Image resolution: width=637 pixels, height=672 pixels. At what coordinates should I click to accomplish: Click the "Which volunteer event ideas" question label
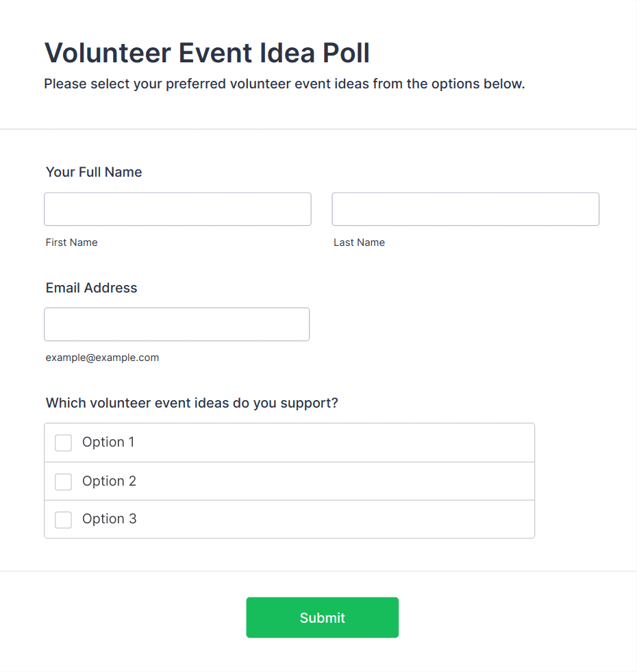[x=192, y=403]
